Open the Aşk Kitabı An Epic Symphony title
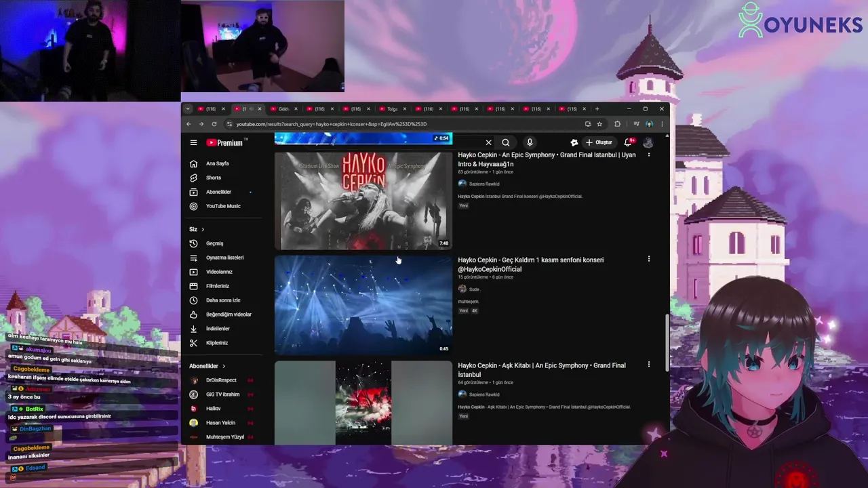Viewport: 868px width, 488px height. click(x=542, y=370)
